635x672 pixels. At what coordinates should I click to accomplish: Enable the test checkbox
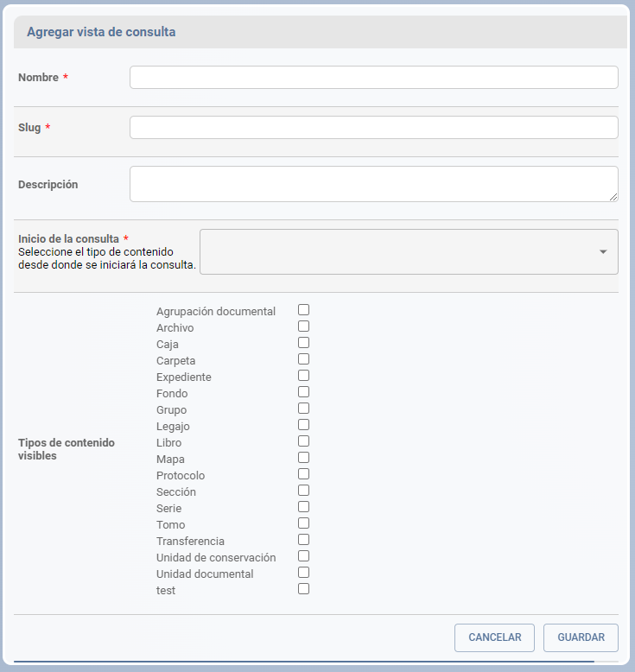pos(303,589)
